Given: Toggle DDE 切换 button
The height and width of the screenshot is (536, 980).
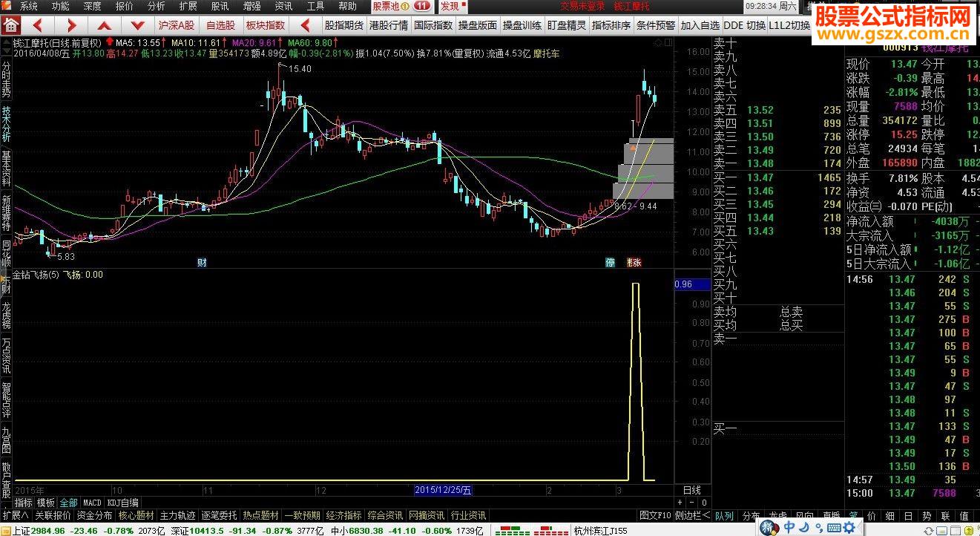Looking at the screenshot, I should click(x=744, y=25).
